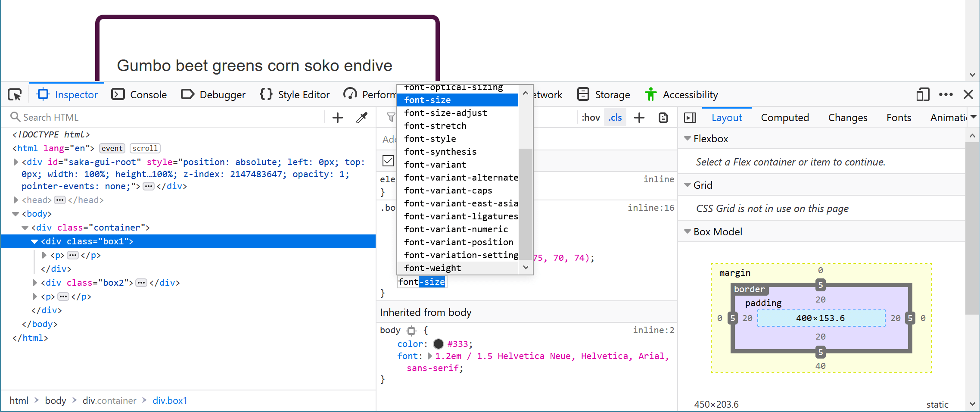Add a new CSS rule
The width and height of the screenshot is (980, 412).
tap(639, 117)
